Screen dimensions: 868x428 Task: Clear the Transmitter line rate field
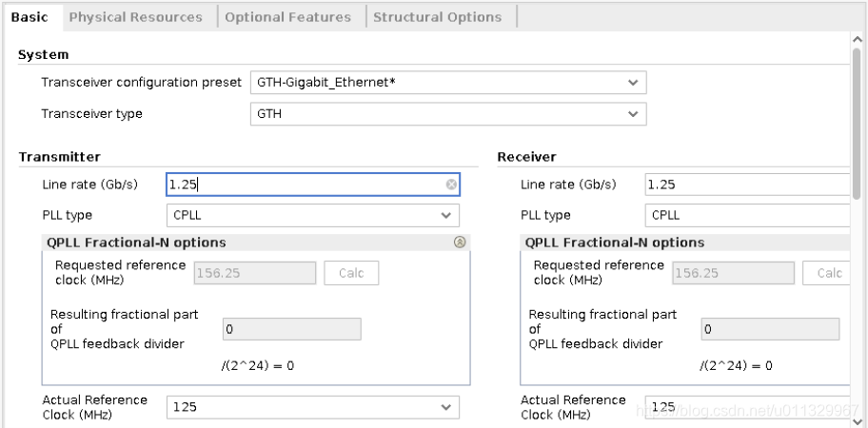pos(451,185)
